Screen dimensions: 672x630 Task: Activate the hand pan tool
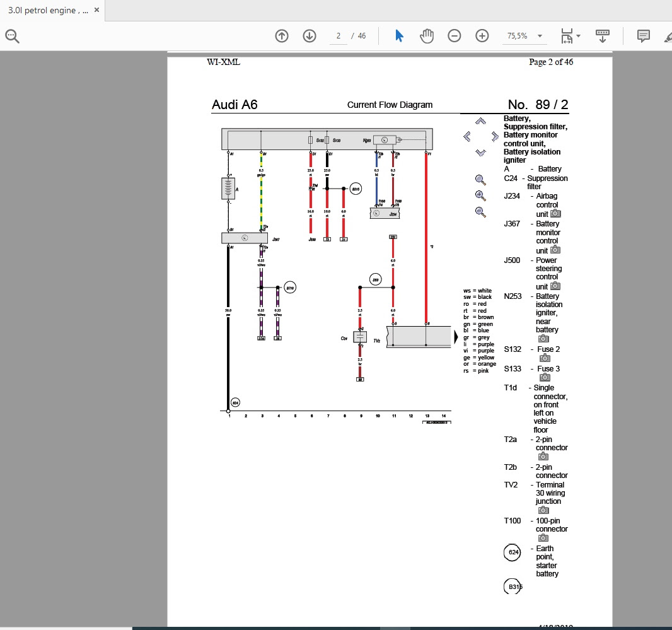[x=427, y=36]
